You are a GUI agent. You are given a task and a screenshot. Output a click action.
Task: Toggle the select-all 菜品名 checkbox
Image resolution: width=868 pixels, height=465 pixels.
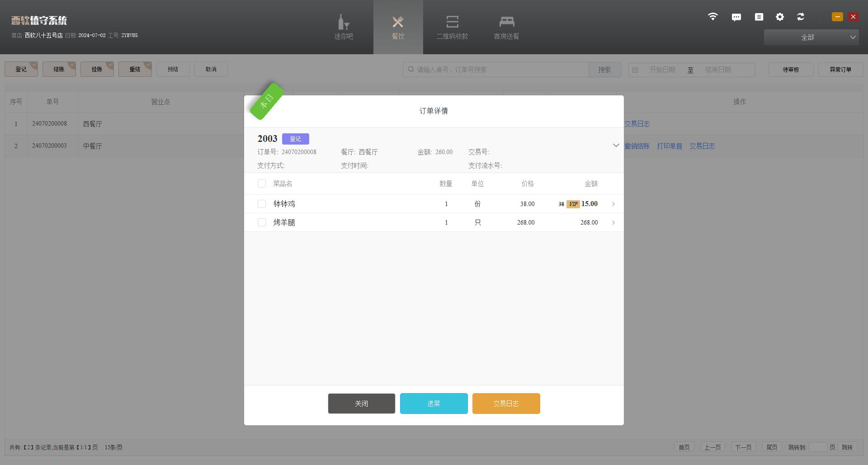pyautogui.click(x=262, y=183)
